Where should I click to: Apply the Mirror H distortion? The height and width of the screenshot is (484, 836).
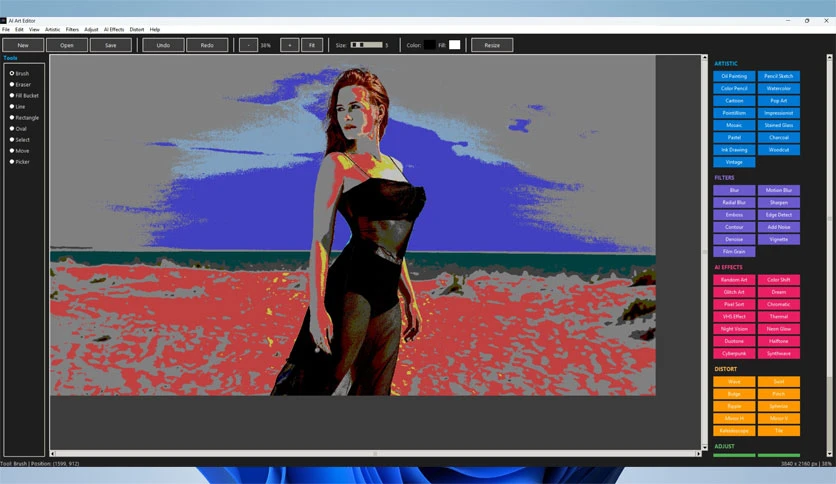[734, 418]
